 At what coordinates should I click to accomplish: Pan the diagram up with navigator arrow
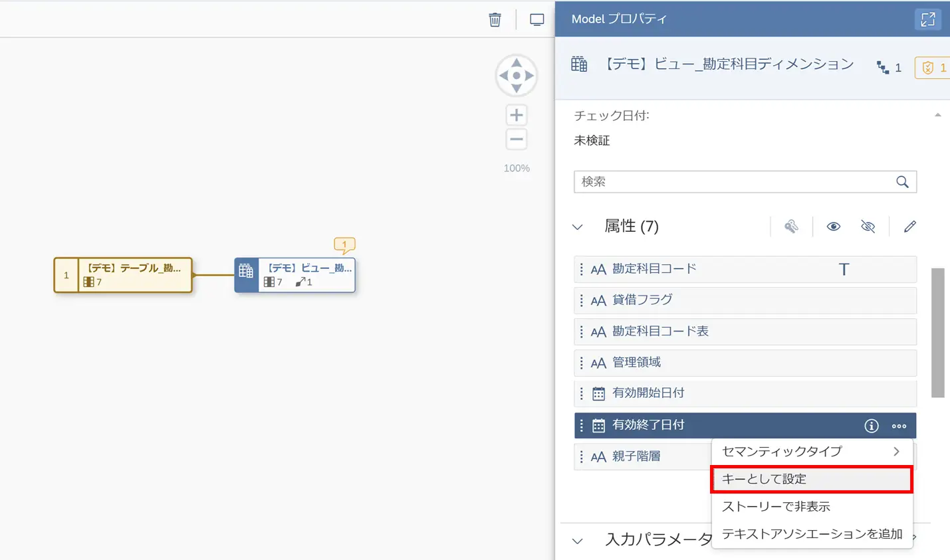[x=517, y=62]
